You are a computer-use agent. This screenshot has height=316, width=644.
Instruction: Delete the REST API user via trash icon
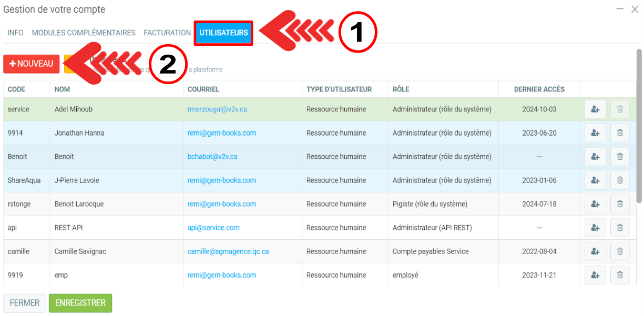point(619,228)
